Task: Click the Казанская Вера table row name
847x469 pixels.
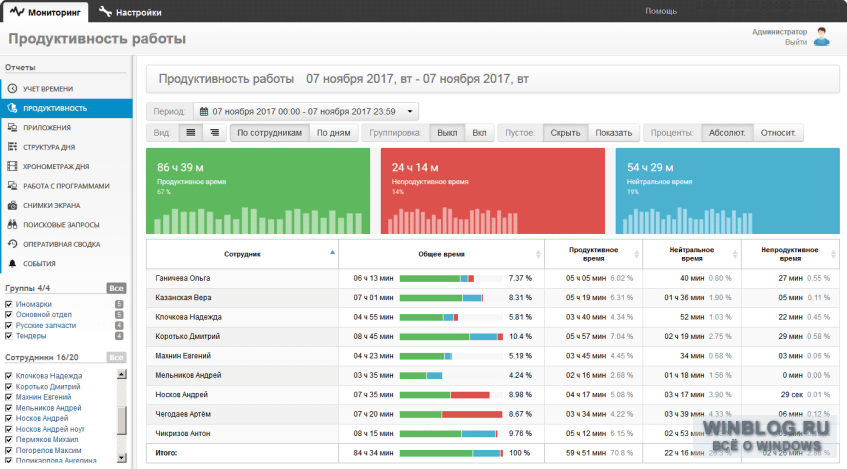Action: 183,298
